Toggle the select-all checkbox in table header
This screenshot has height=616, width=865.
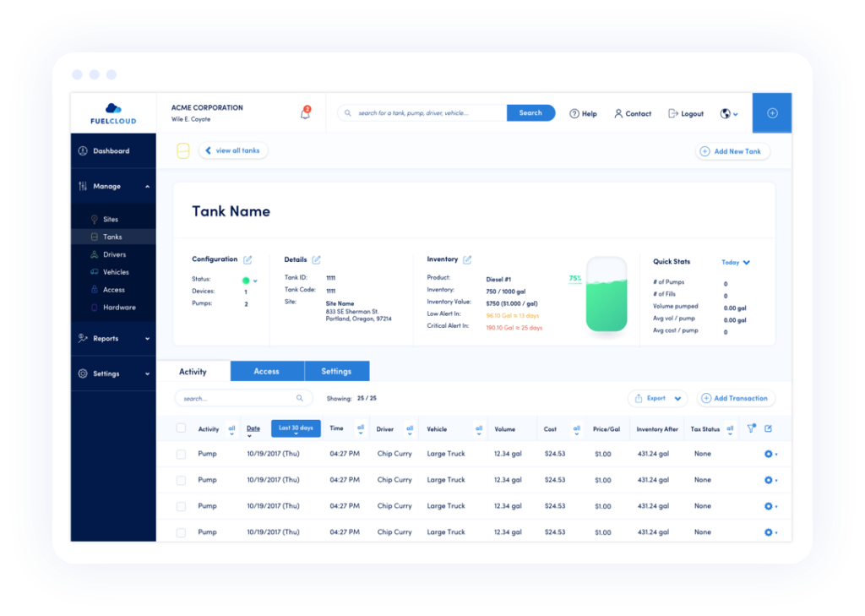(x=181, y=428)
